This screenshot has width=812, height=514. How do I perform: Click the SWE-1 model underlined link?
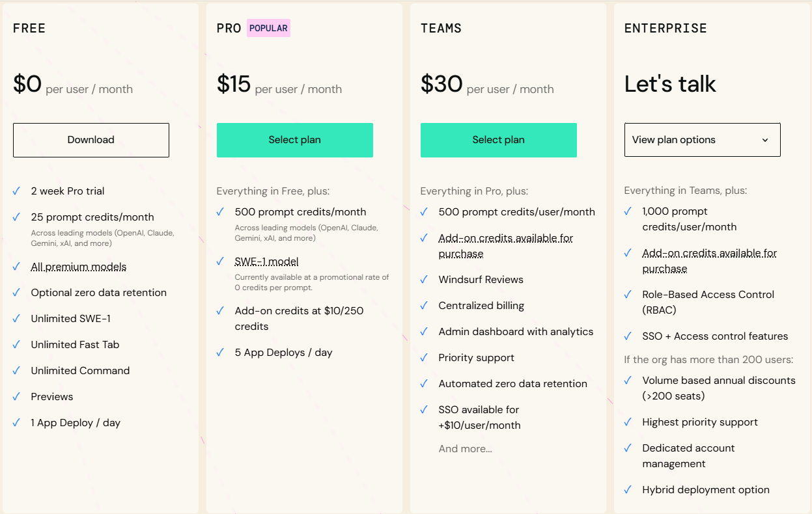coord(267,262)
